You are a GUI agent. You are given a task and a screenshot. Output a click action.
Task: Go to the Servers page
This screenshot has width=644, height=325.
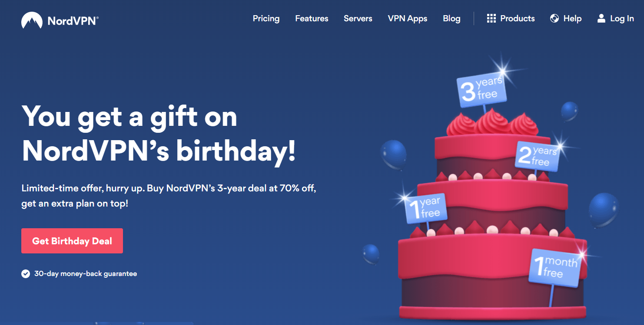(358, 19)
